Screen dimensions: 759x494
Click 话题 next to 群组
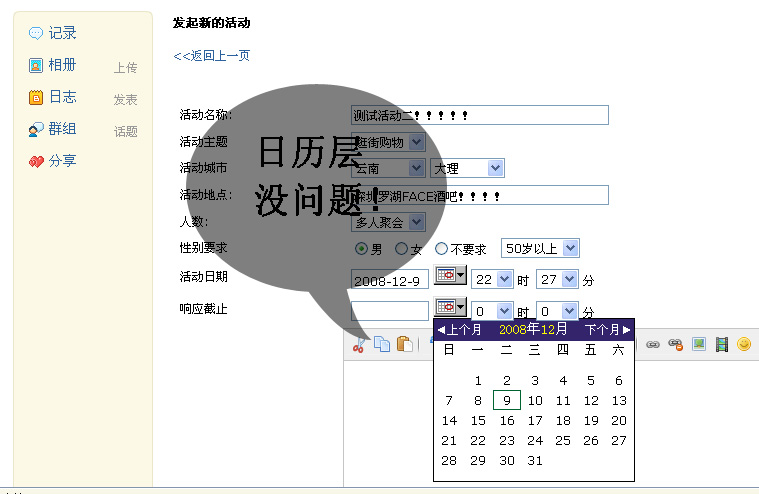pyautogui.click(x=125, y=132)
